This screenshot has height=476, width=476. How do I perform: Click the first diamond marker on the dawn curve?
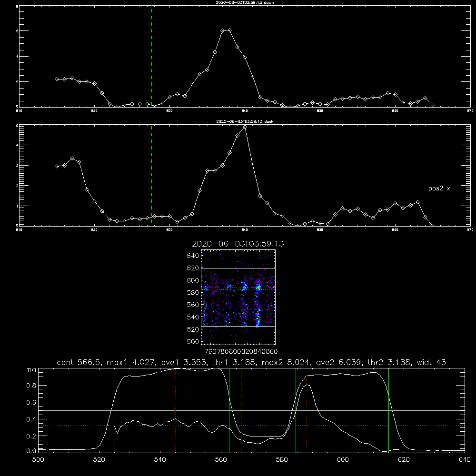point(57,79)
